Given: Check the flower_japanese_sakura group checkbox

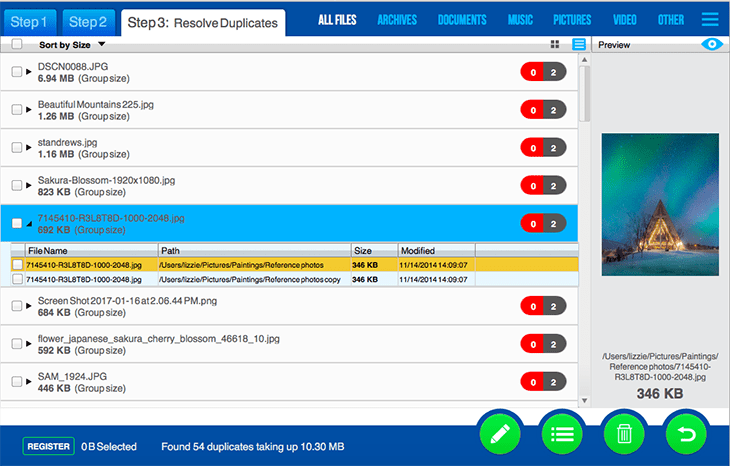Looking at the screenshot, I should (x=17, y=344).
